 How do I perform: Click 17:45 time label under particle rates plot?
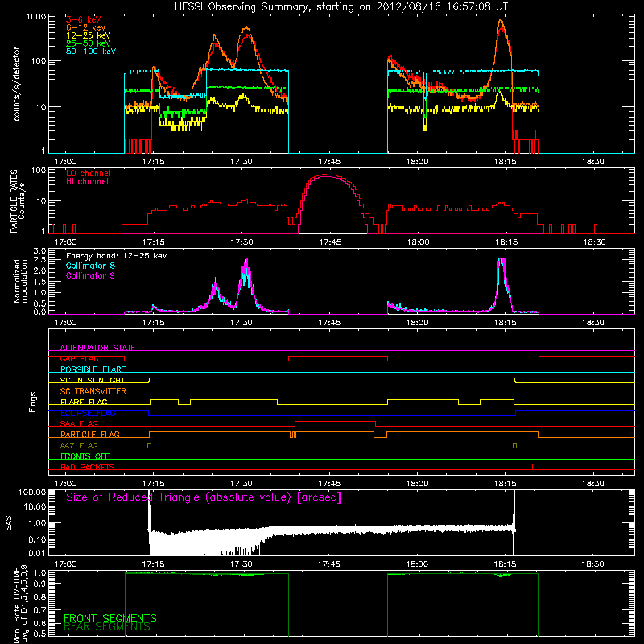pyautogui.click(x=330, y=242)
